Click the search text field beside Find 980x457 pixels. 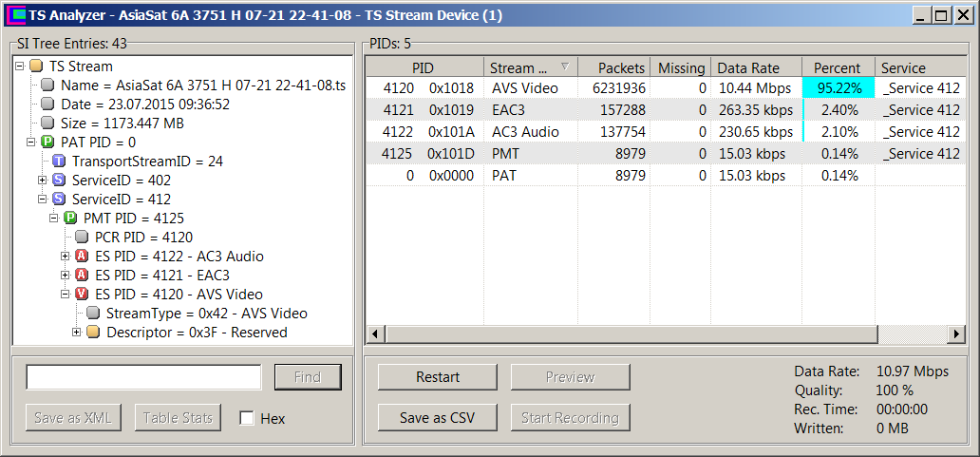coord(143,377)
